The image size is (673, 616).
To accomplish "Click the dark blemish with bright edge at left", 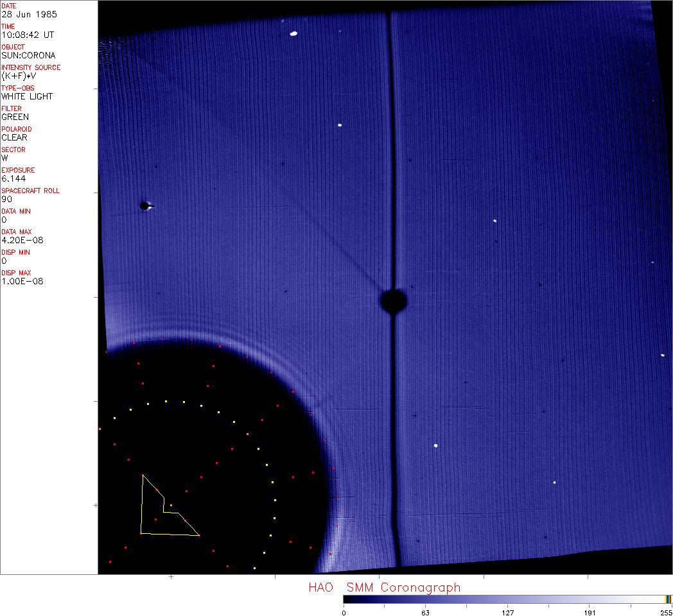I will click(145, 206).
